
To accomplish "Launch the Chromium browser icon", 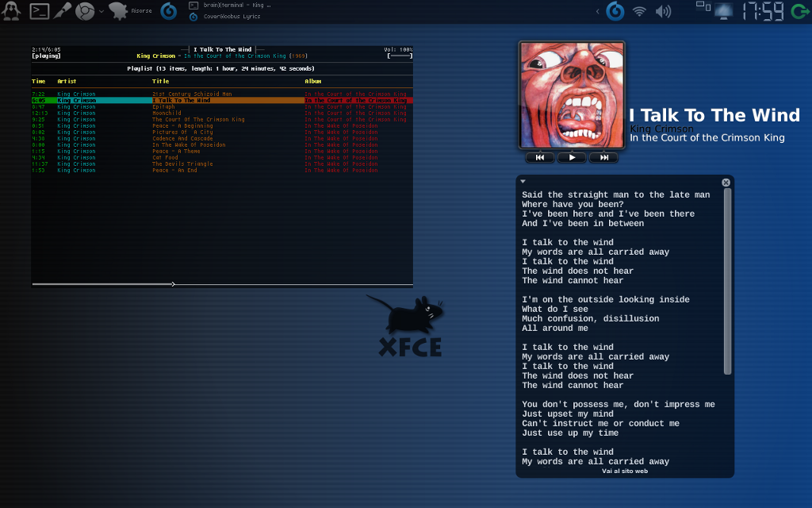I will [85, 11].
